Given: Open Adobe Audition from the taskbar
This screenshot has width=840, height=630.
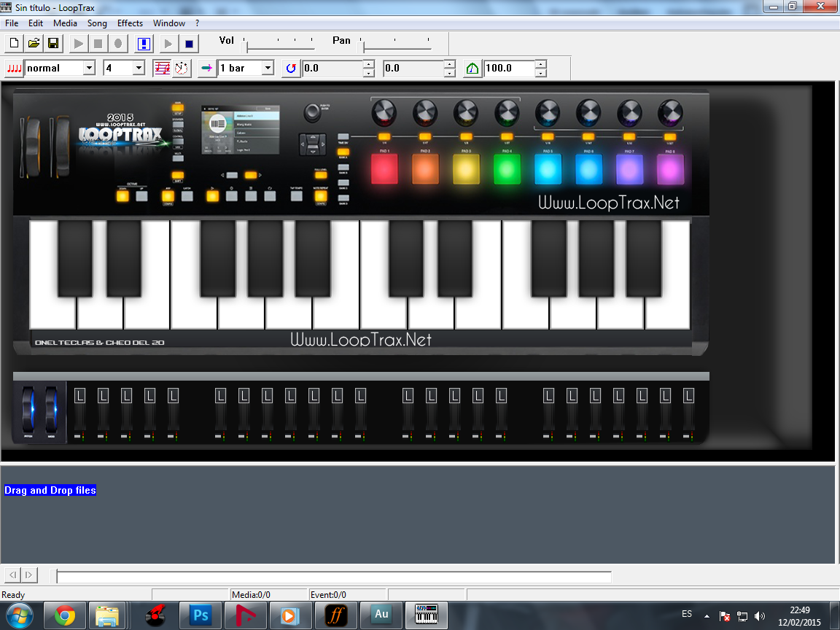Looking at the screenshot, I should [381, 615].
